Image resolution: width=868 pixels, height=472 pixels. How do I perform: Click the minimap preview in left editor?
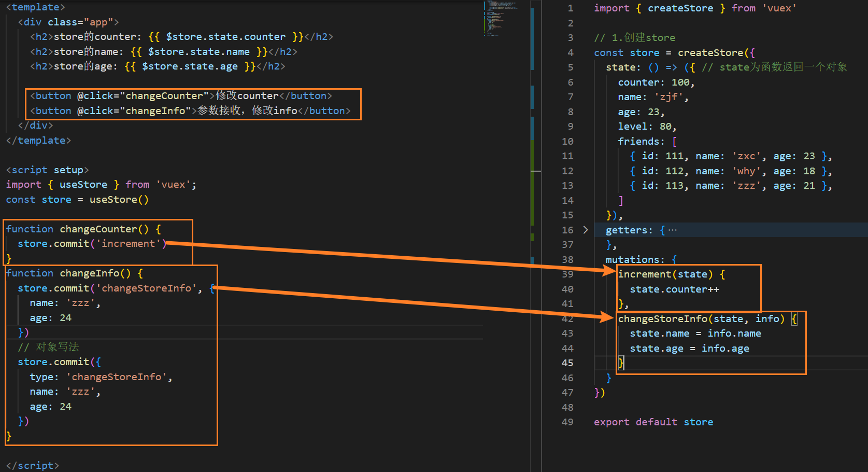tap(501, 18)
